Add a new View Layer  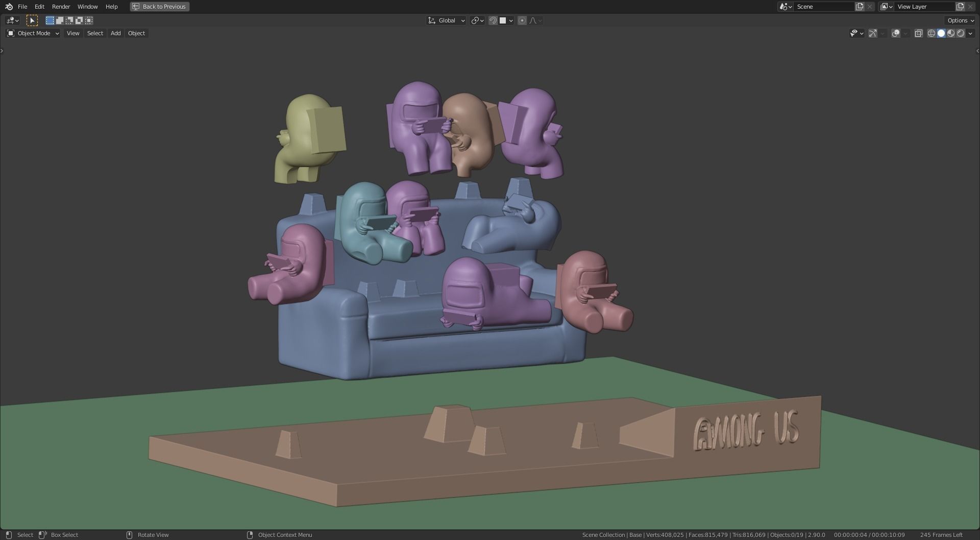960,7
